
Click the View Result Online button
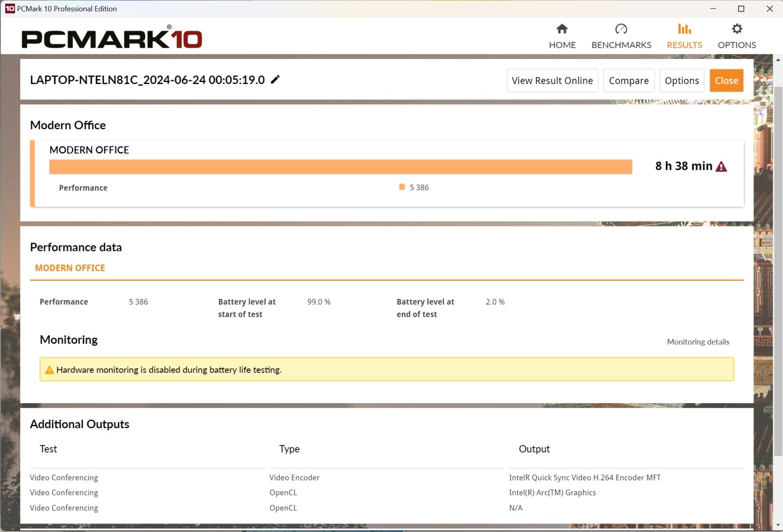552,81
